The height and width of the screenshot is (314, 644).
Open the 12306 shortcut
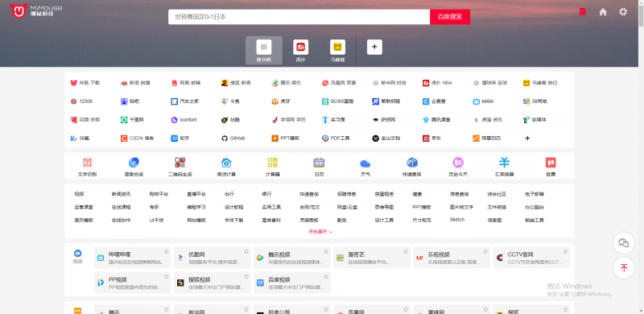coord(81,101)
